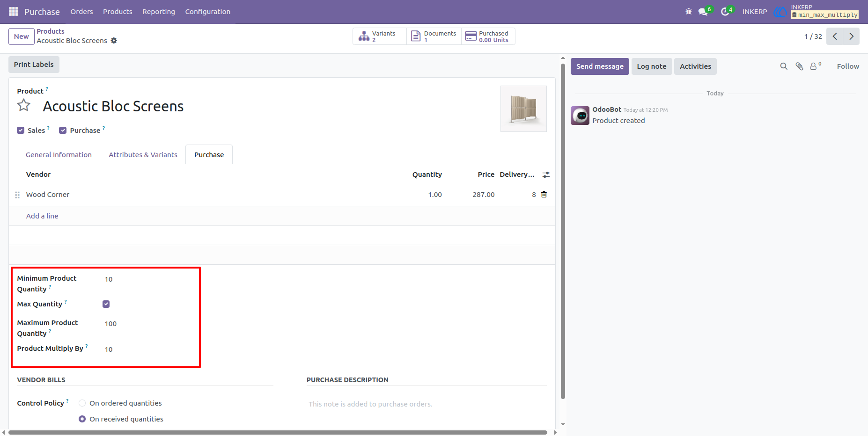The height and width of the screenshot is (436, 868).
Task: Click the product image thumbnail
Action: (x=523, y=109)
